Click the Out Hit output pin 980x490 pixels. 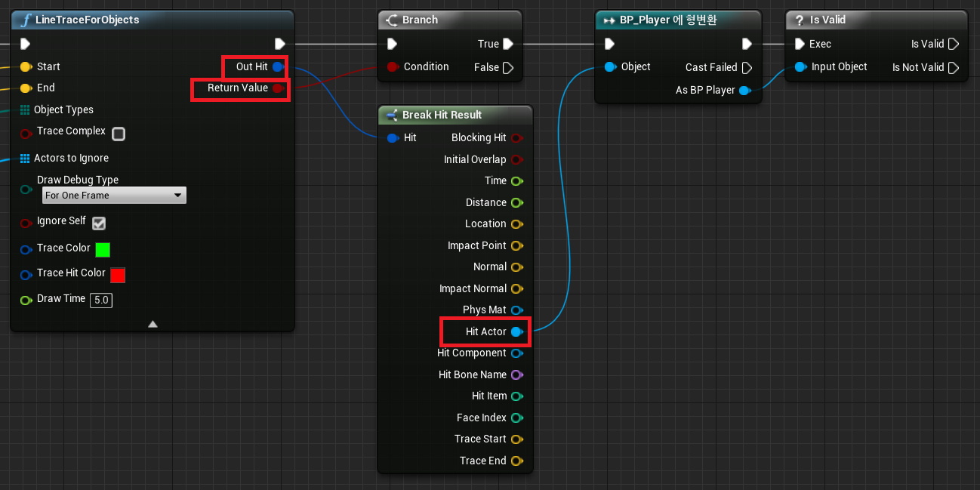[x=278, y=66]
